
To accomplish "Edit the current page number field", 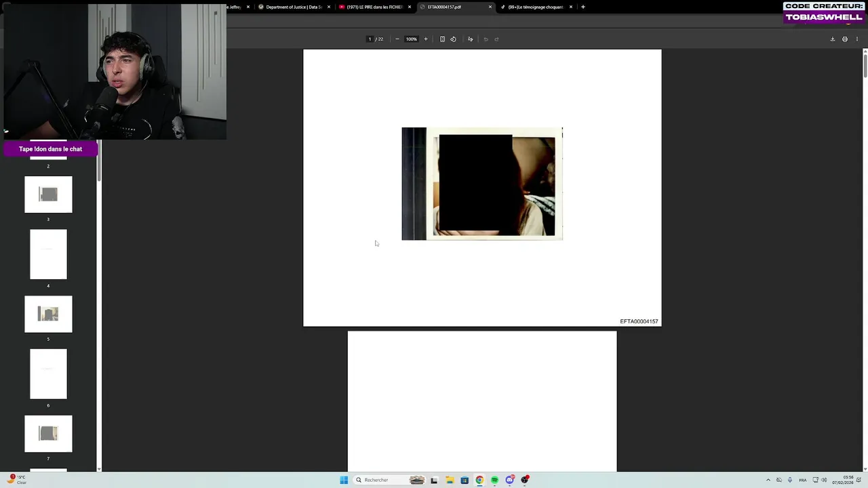I will (370, 39).
